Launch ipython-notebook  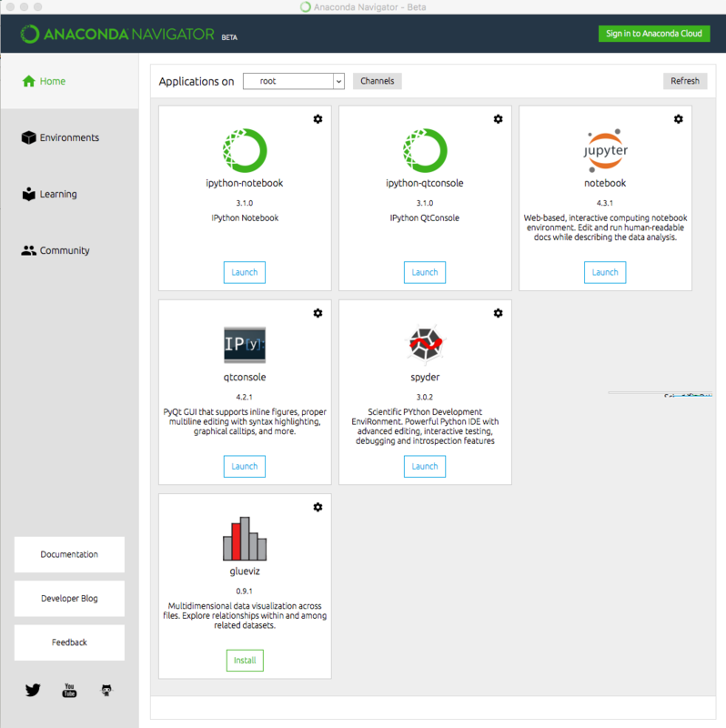[x=245, y=272]
